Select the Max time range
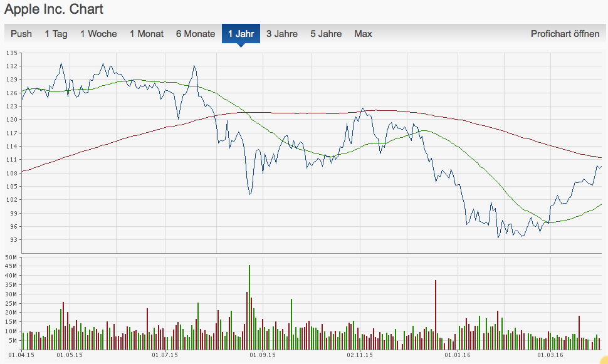 364,34
